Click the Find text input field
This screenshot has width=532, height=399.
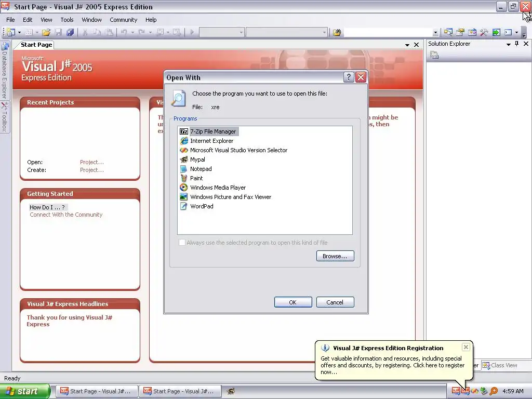pos(388,32)
